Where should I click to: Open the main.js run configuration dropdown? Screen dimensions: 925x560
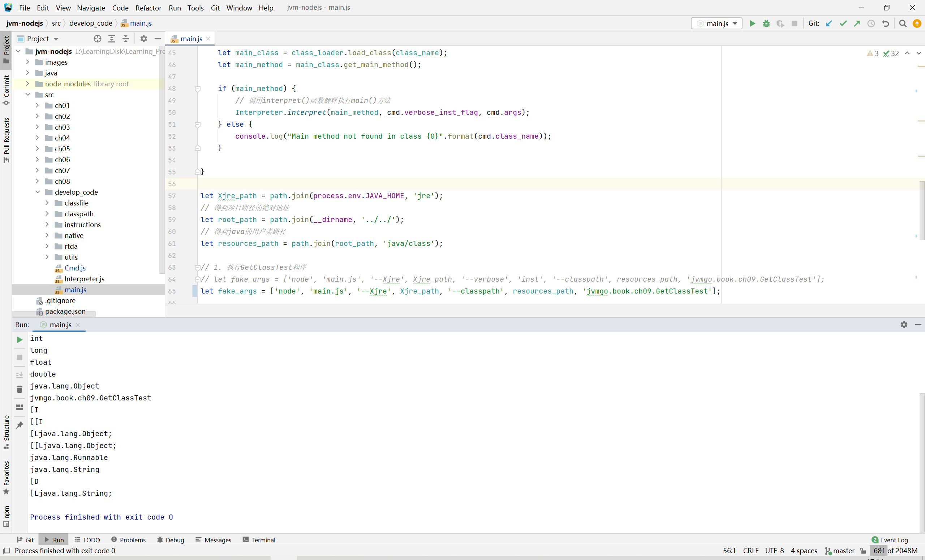(x=717, y=23)
